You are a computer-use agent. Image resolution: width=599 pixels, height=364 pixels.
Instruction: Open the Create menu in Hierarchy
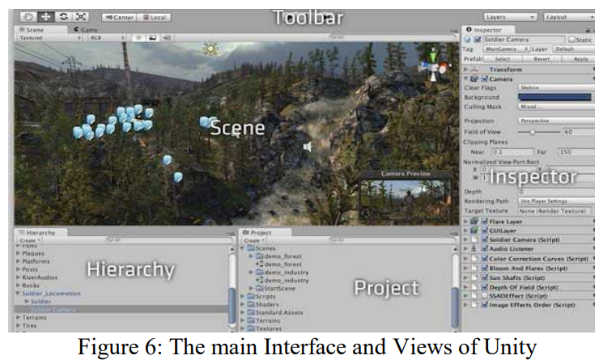pos(29,240)
